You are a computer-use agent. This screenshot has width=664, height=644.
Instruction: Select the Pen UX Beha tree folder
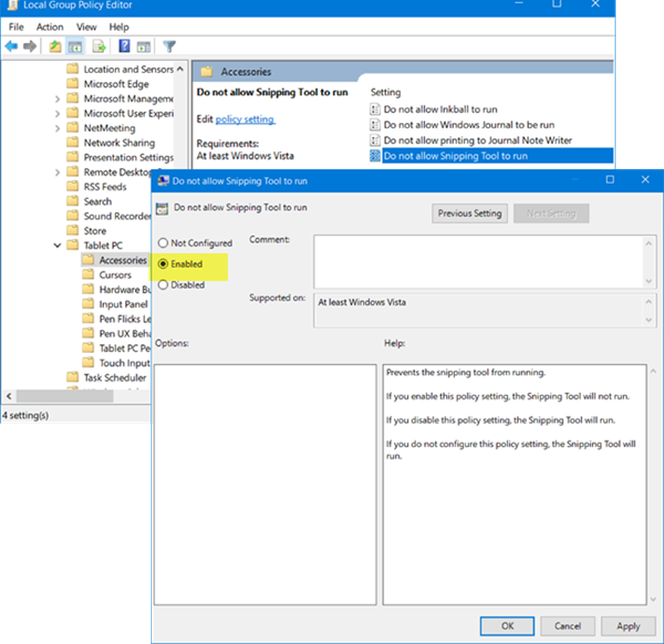point(125,334)
